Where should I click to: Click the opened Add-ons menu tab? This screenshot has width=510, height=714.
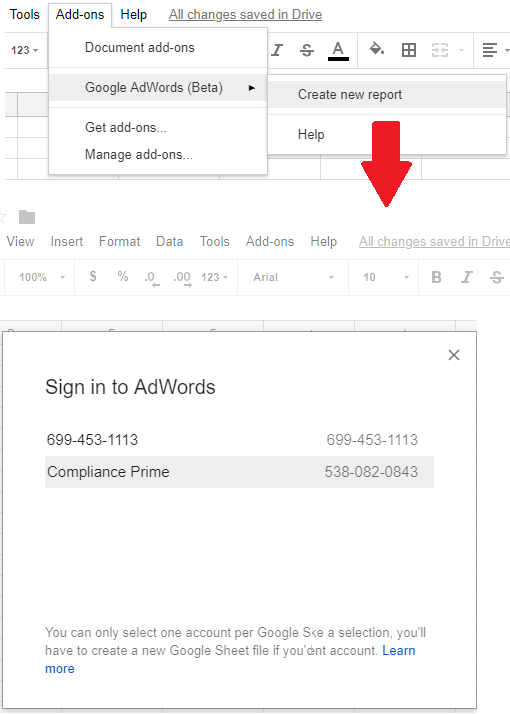click(x=80, y=14)
